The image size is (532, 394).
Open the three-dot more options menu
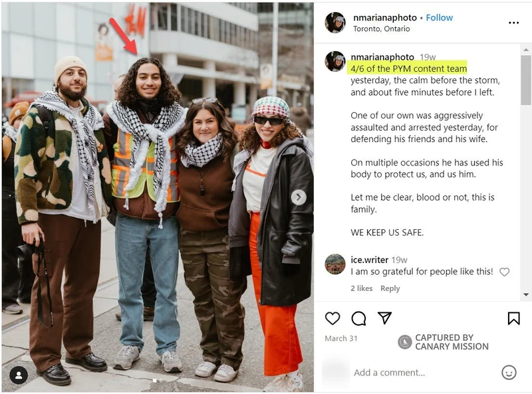click(x=513, y=23)
